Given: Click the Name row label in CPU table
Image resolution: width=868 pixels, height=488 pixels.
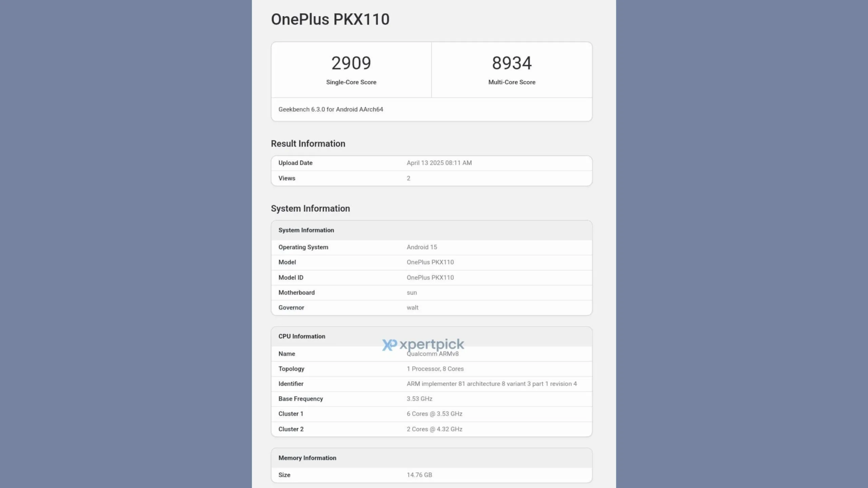Looking at the screenshot, I should coord(287,353).
